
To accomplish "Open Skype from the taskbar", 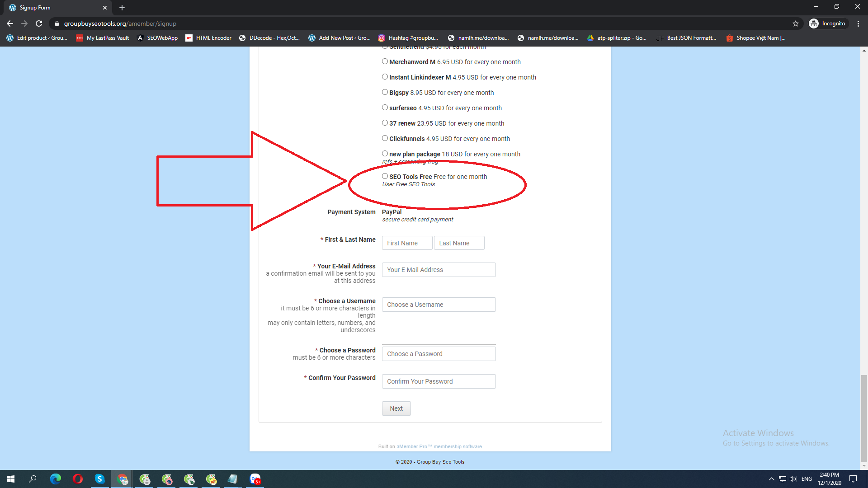I will [x=100, y=479].
